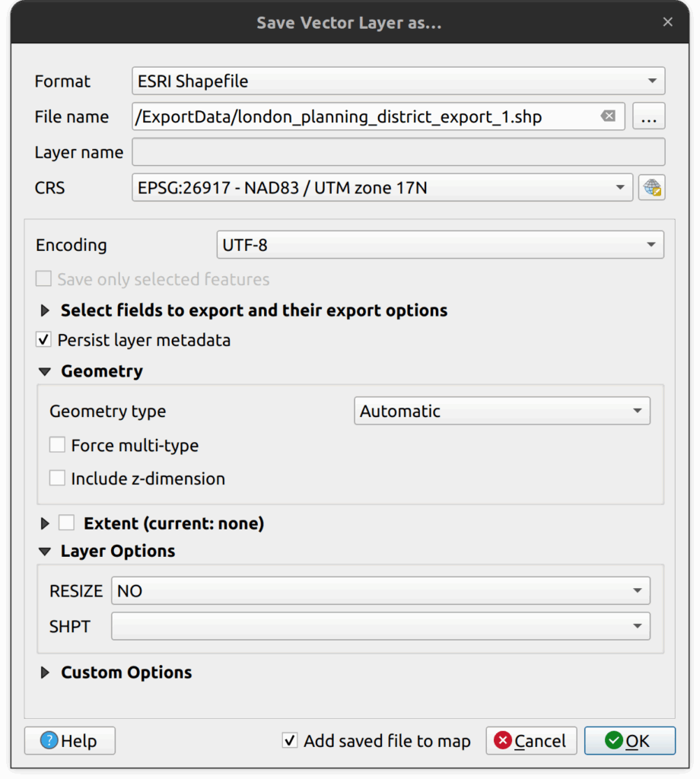Open the Encoding UTF-8 dropdown
This screenshot has width=700, height=779.
point(440,245)
